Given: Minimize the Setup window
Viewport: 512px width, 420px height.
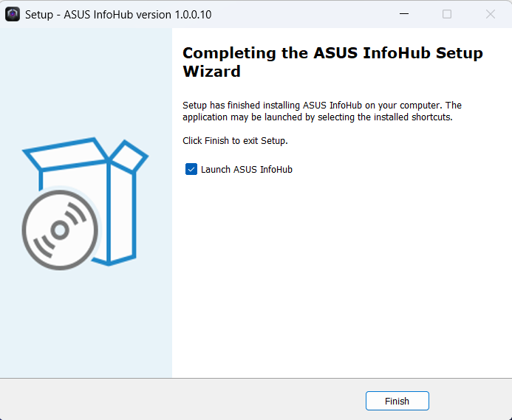Looking at the screenshot, I should tap(404, 14).
